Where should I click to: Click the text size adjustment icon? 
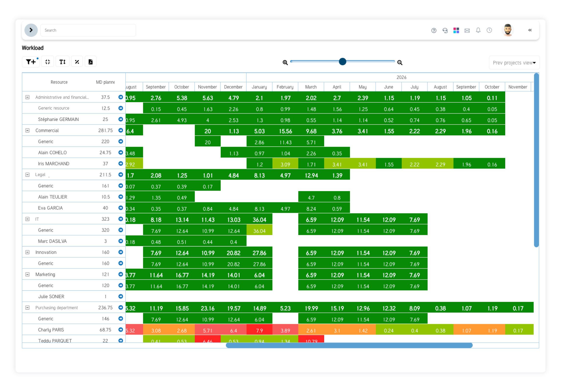(62, 62)
